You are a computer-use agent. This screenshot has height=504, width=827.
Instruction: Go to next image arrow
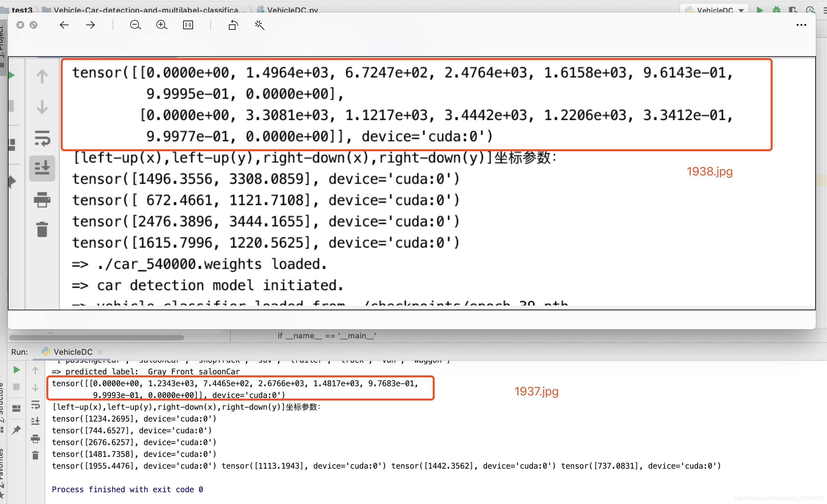[x=90, y=25]
